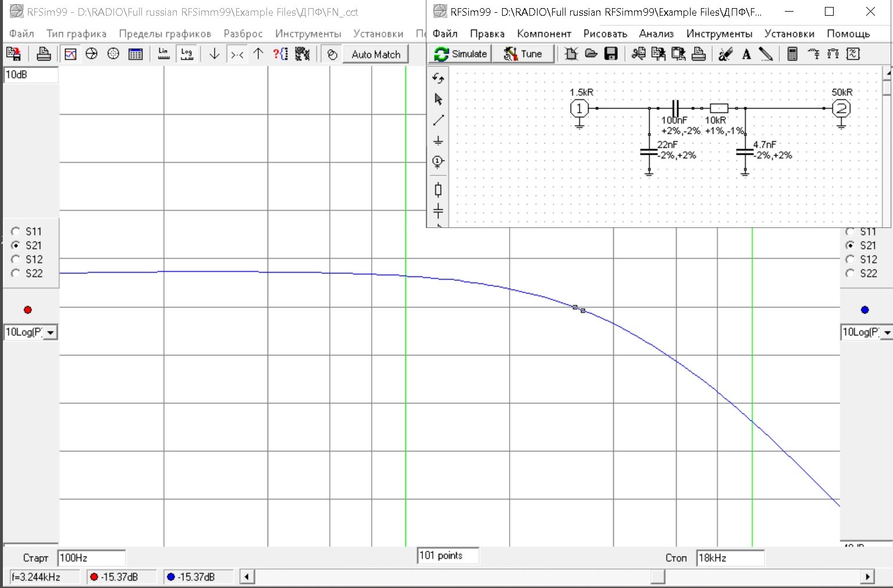The height and width of the screenshot is (588, 893).
Task: Open the calculator tool icon
Action: coord(792,54)
